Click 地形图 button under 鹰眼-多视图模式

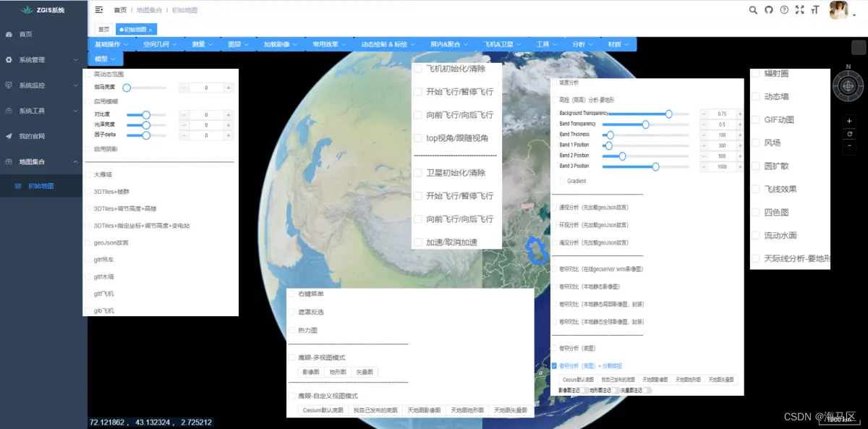click(x=337, y=372)
